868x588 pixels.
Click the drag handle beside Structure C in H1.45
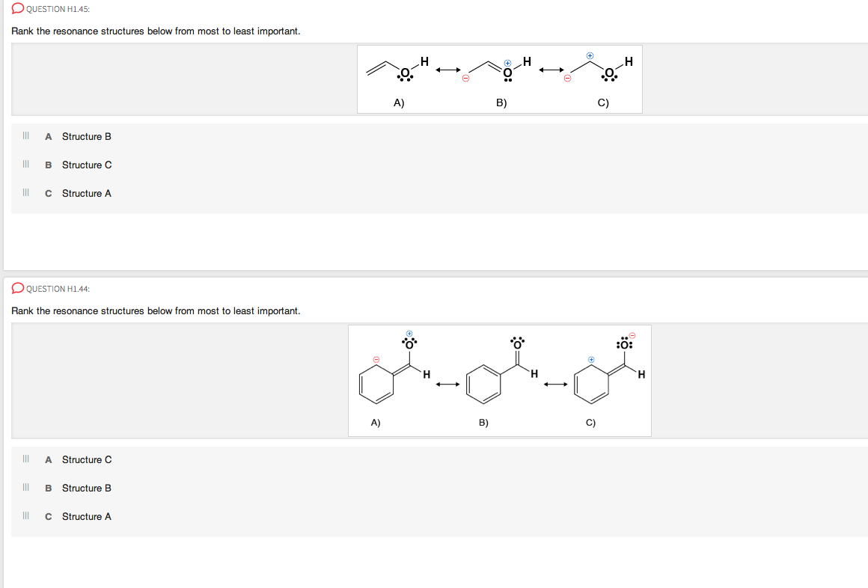25,165
